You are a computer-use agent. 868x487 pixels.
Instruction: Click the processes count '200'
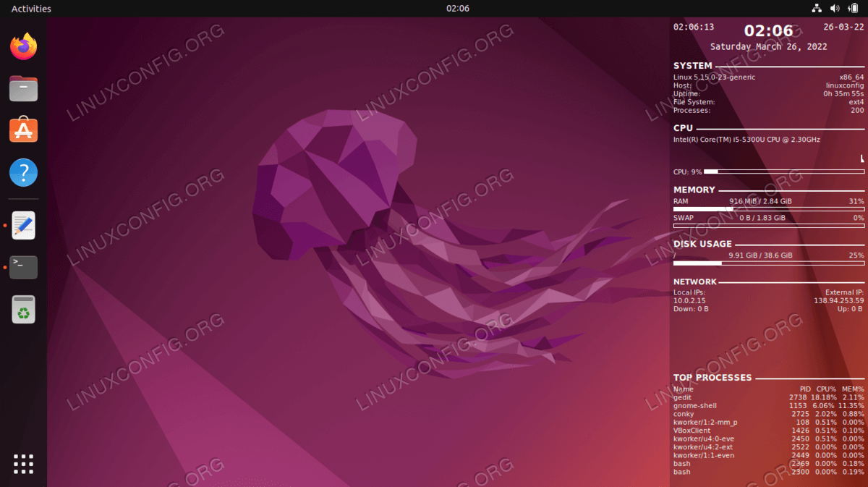click(x=857, y=111)
